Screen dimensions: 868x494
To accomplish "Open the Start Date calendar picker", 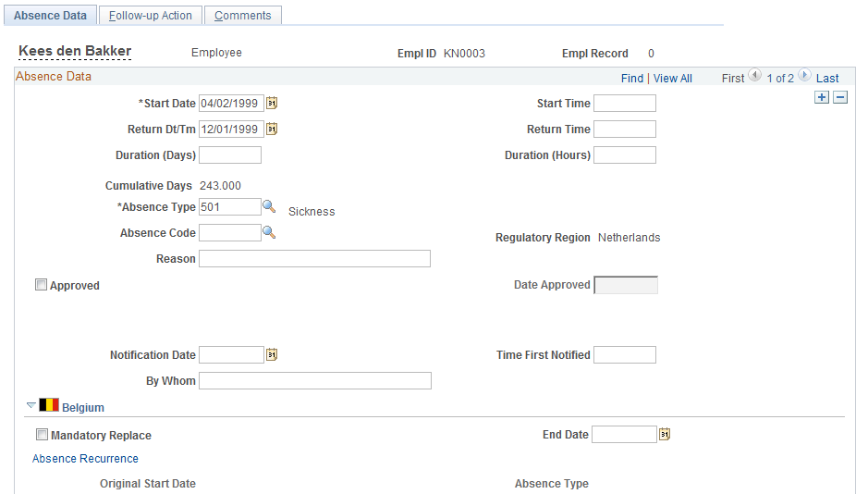I will 272,103.
